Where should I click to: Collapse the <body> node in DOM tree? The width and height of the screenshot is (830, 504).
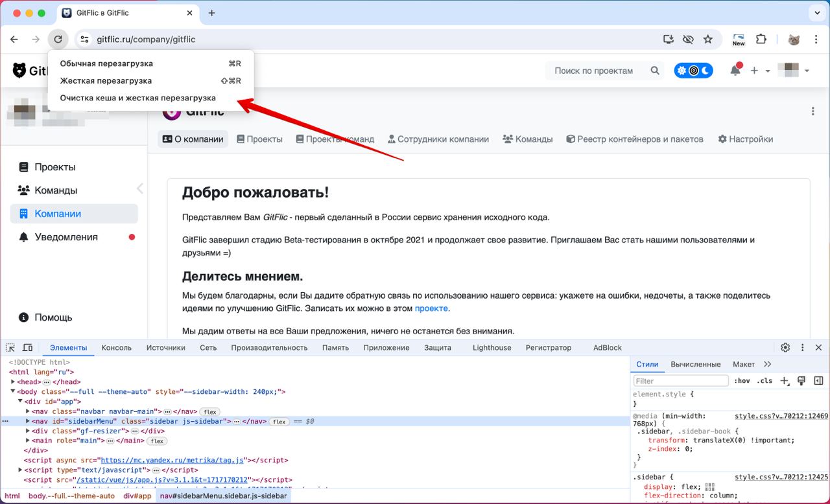click(13, 392)
